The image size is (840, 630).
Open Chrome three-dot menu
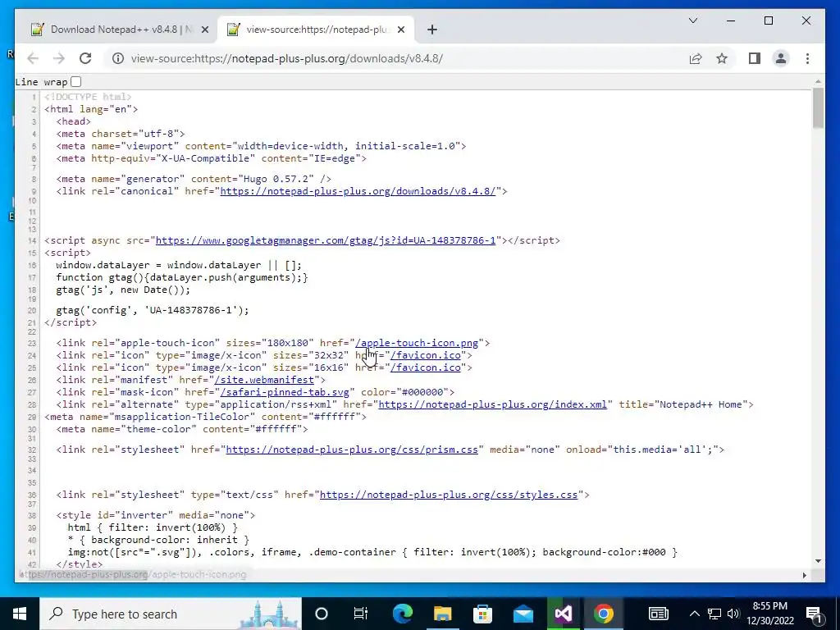pyautogui.click(x=807, y=58)
